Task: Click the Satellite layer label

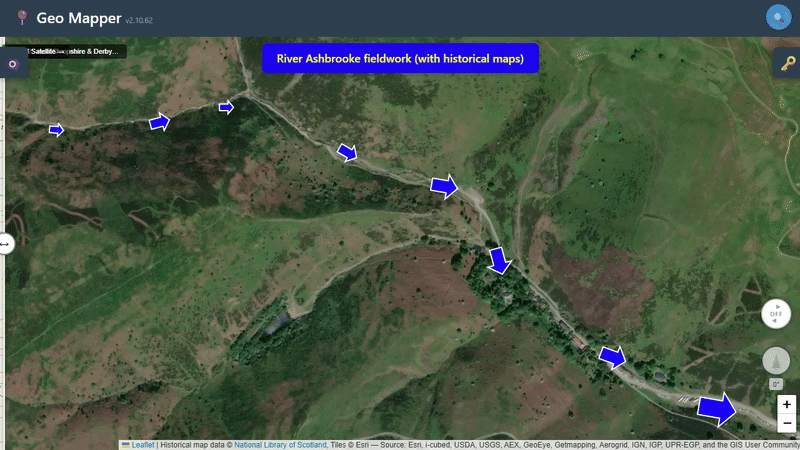Action: (x=43, y=52)
